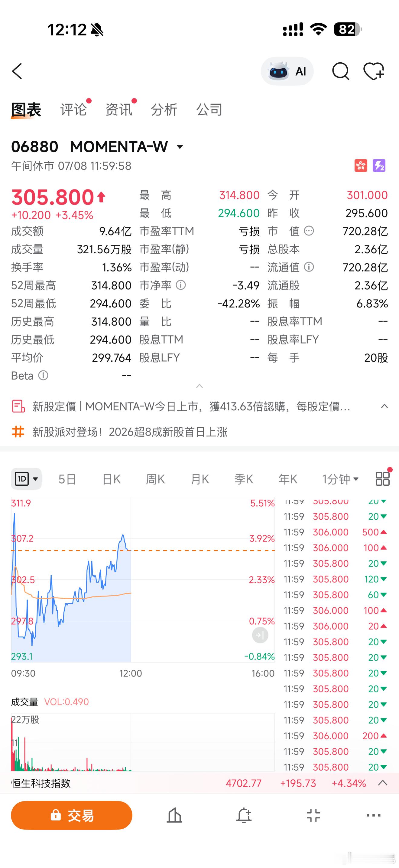Select the 年K chart period
Viewport: 399px width, 868px height.
(x=288, y=479)
